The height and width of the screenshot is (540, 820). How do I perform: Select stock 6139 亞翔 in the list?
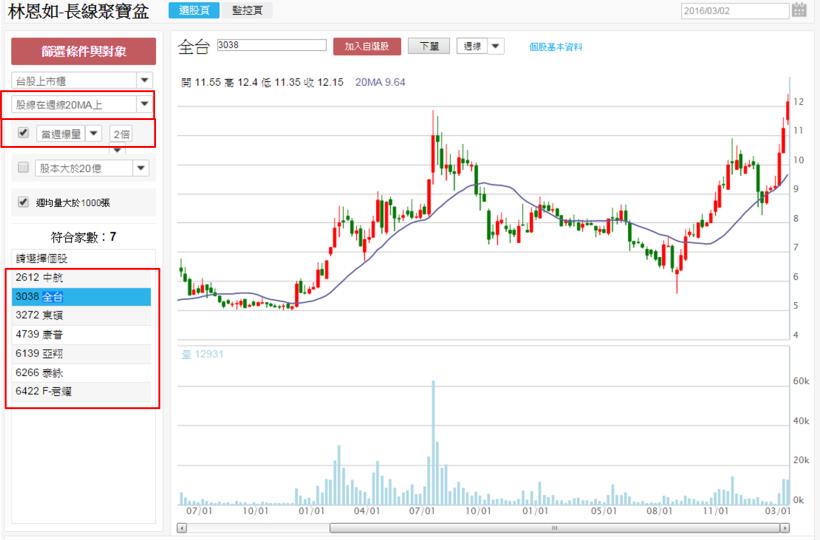pyautogui.click(x=82, y=353)
